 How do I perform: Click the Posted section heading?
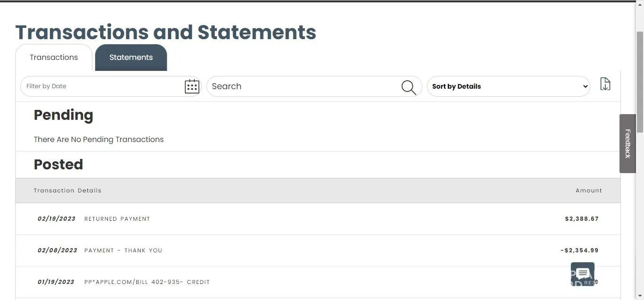coord(58,165)
